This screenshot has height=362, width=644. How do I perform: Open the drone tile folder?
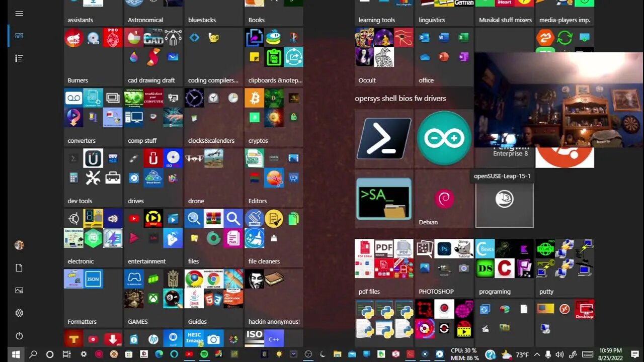[214, 177]
